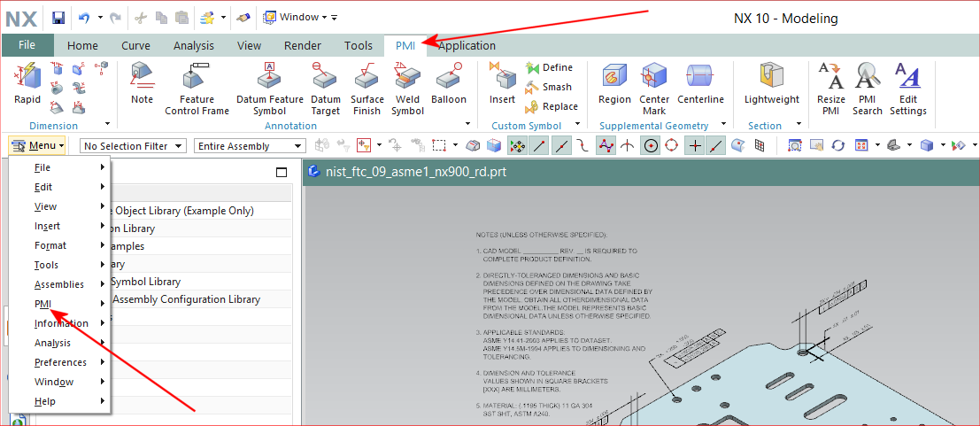Screen dimensions: 980x426
Task: Pick the Surface Finish tool
Action: 367,89
